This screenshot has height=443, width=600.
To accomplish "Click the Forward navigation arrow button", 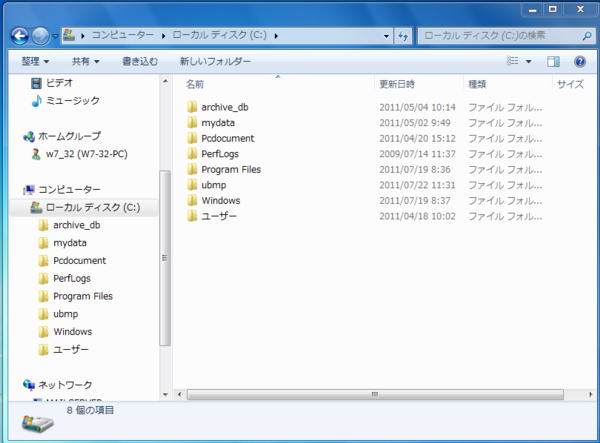I will pyautogui.click(x=40, y=36).
